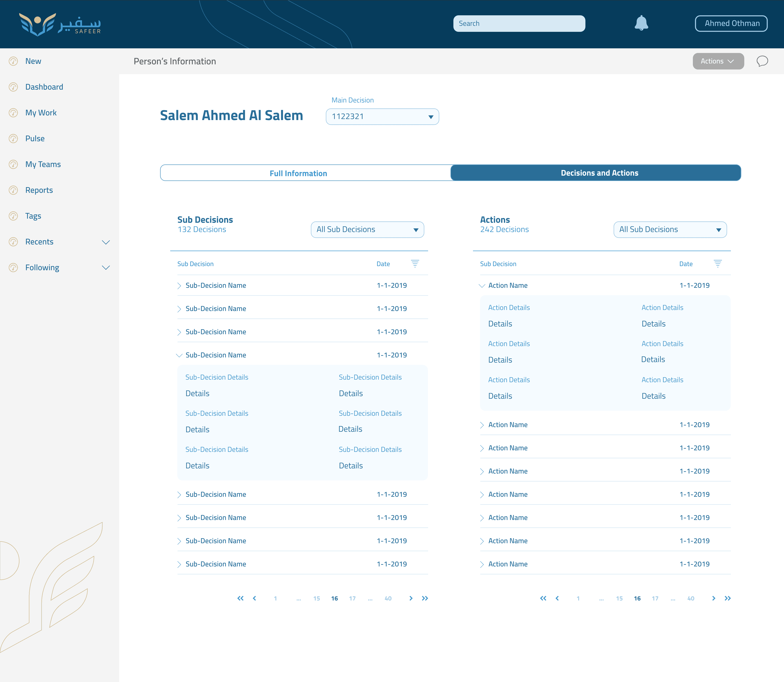Select the Decisions and Actions tab
The height and width of the screenshot is (682, 784).
coord(599,173)
